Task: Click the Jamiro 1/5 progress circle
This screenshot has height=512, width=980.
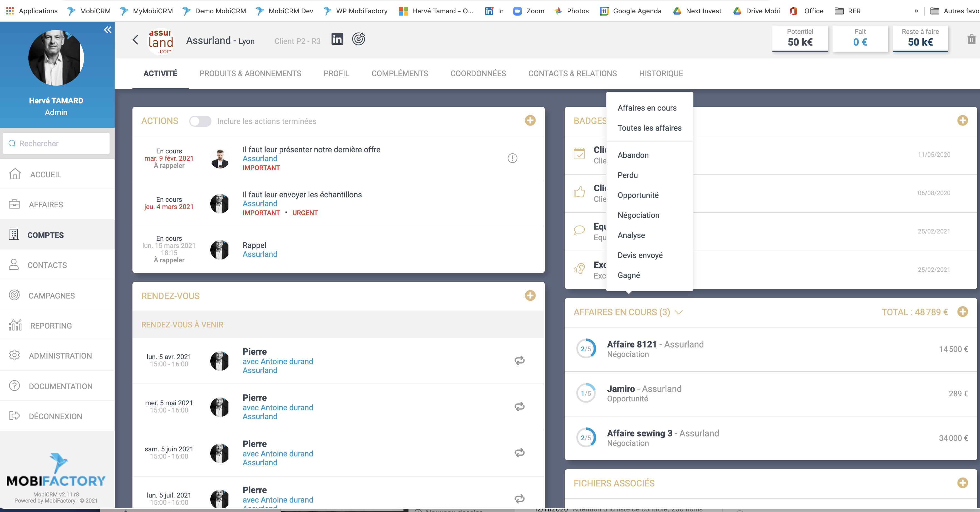Action: 586,393
